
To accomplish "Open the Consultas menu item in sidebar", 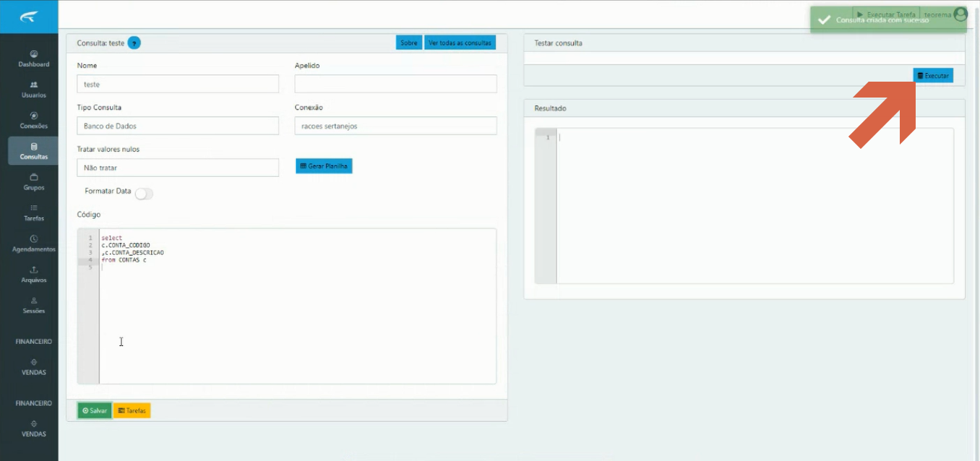I will [x=34, y=151].
